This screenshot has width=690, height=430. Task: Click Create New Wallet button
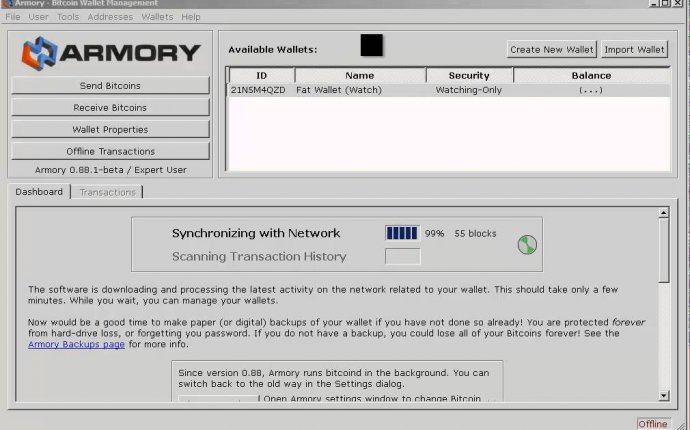click(551, 49)
